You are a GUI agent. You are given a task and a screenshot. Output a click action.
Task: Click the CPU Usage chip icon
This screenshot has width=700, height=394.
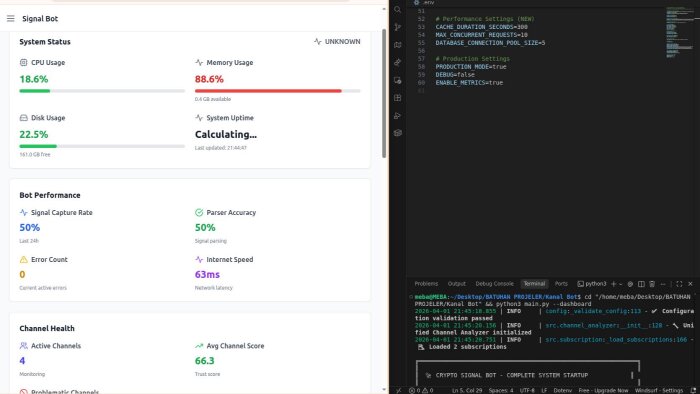pyautogui.click(x=24, y=62)
